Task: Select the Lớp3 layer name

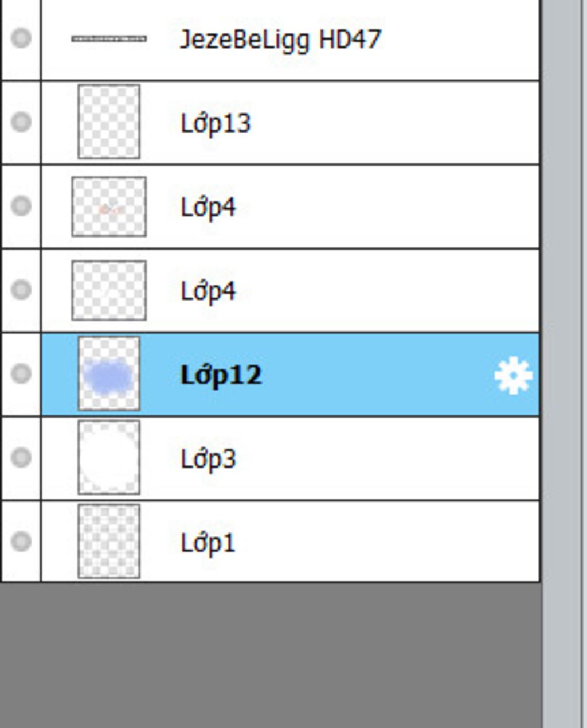Action: pyautogui.click(x=208, y=459)
